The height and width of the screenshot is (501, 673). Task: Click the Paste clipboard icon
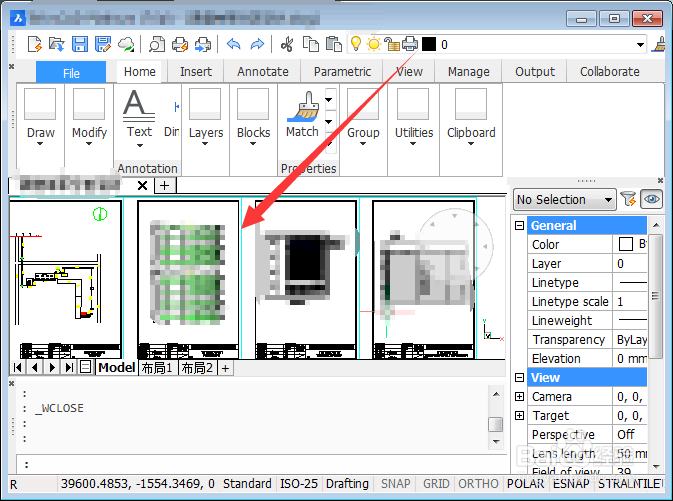[x=333, y=44]
